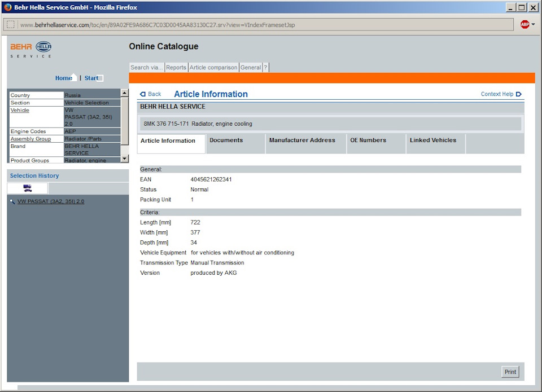542x392 pixels.
Task: Switch to the Linked Vehicles tab
Action: (435, 143)
